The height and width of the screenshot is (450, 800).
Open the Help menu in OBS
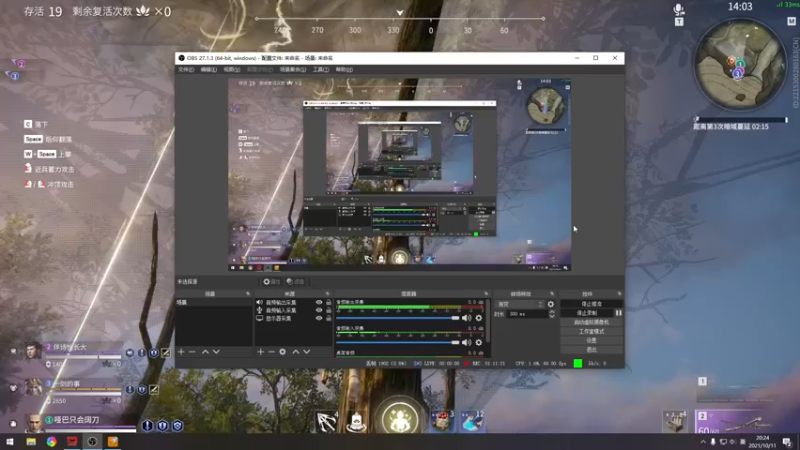click(x=344, y=69)
